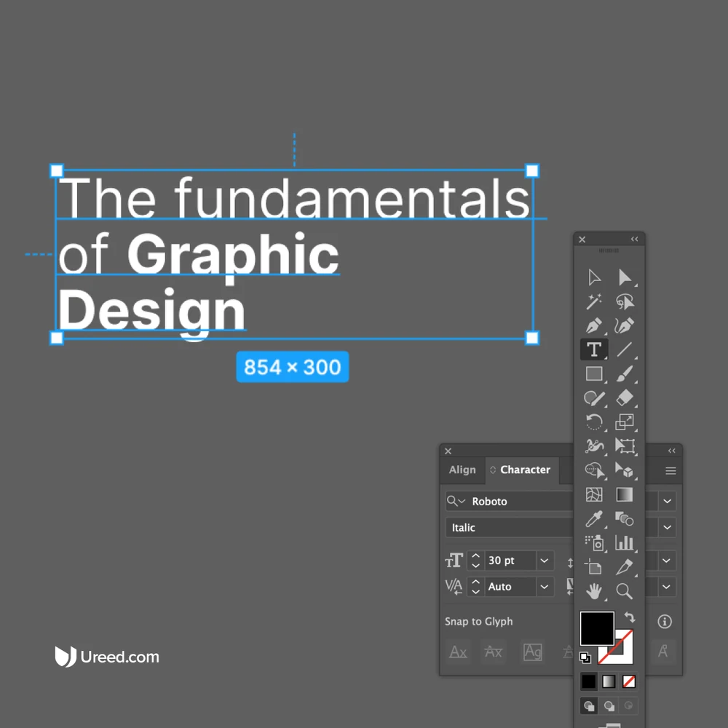Select the Direct Selection tool (solid arrow)
Screen dimensions: 728x728
pos(625,277)
